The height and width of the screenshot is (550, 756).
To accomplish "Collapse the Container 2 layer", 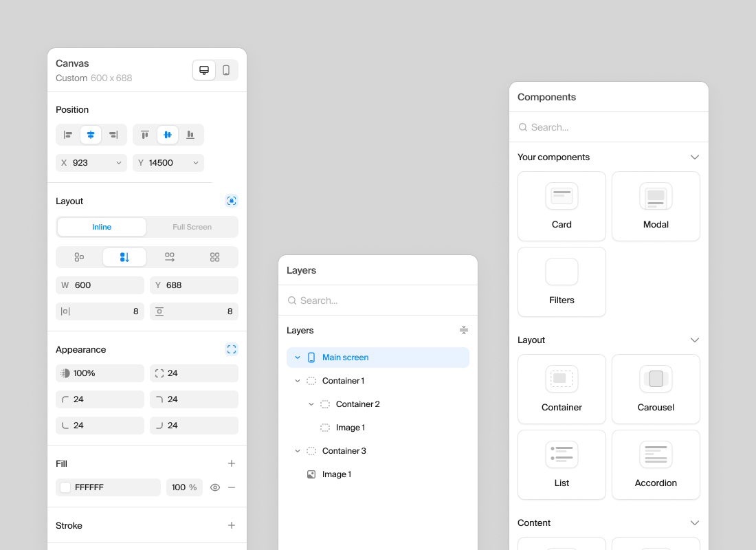I will tap(311, 404).
